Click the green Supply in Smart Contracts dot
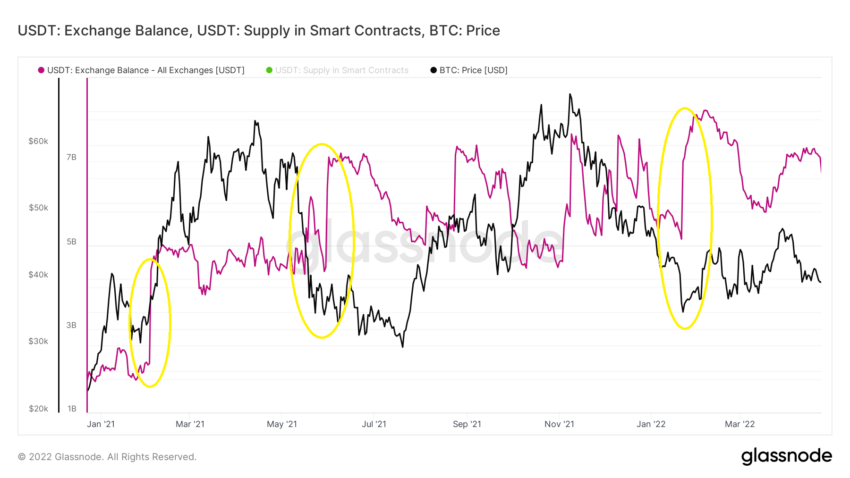 click(x=269, y=70)
